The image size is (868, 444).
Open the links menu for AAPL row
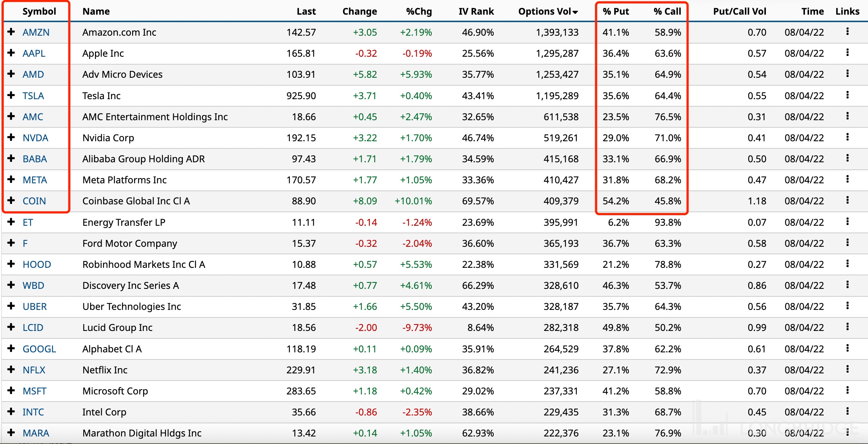click(x=847, y=53)
